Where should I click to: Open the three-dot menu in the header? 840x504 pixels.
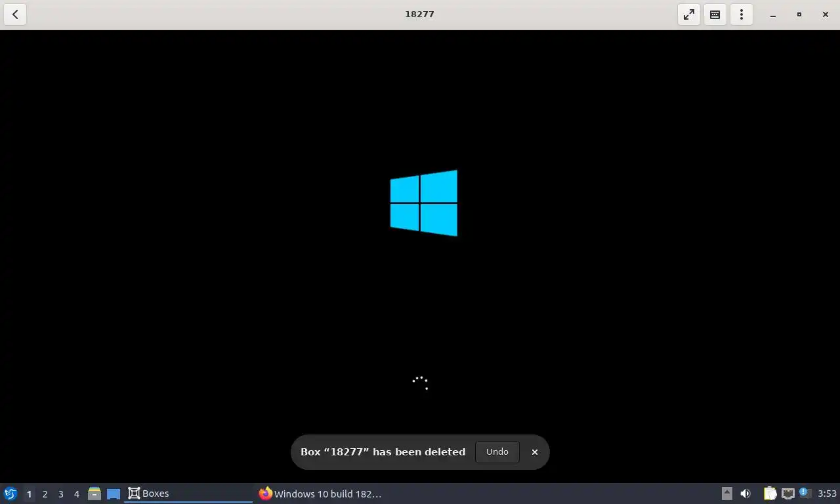click(742, 14)
